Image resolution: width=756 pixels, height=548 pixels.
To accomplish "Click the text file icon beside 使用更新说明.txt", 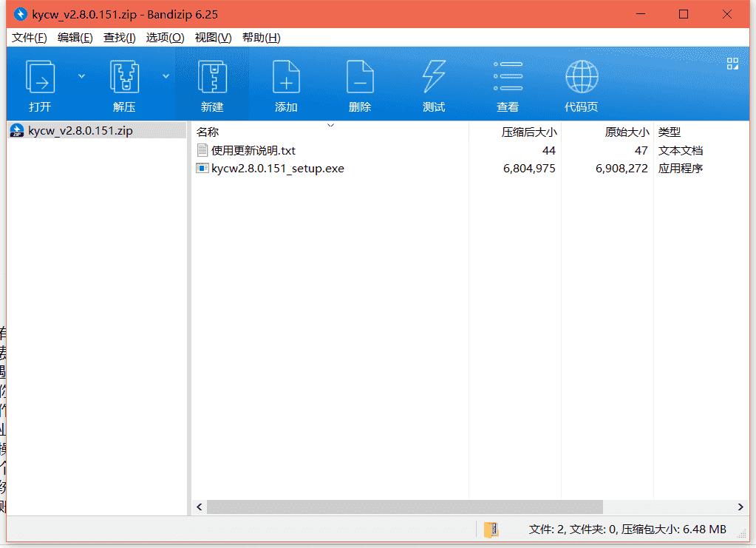I will coord(202,151).
